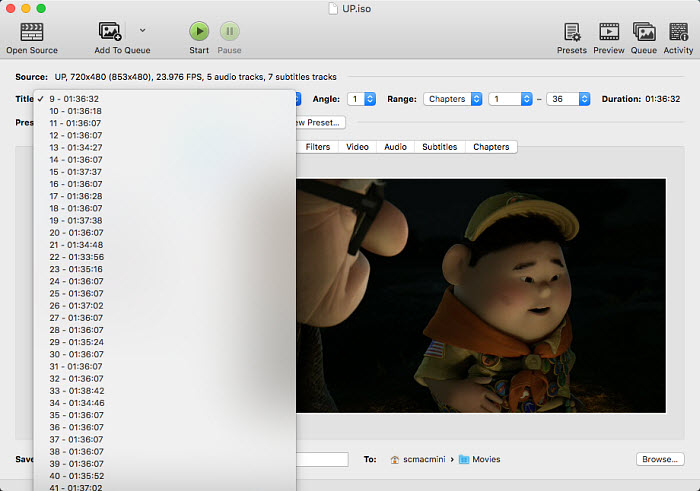Viewport: 700px width, 491px height.
Task: Choose title 37 - 01:36:07
Action: pos(164,439)
